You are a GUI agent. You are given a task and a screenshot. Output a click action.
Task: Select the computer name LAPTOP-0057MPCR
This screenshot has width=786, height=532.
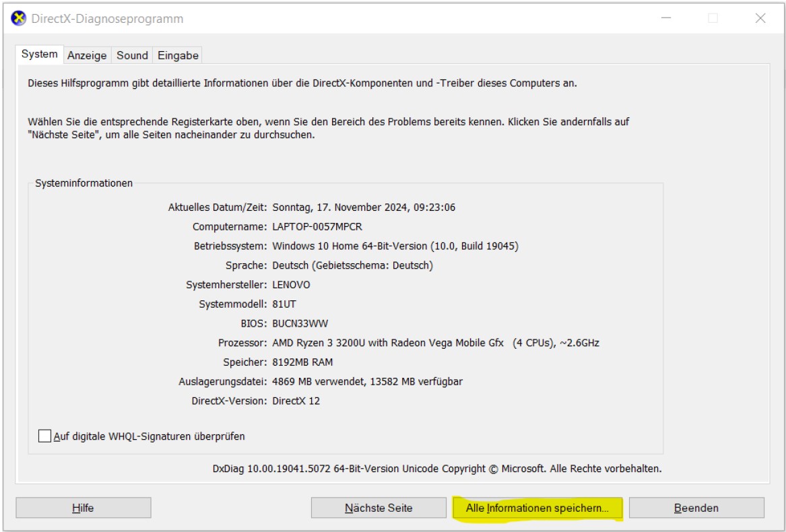point(317,227)
